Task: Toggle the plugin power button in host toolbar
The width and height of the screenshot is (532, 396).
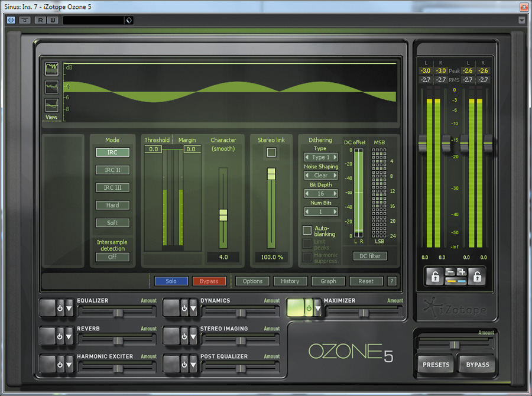Action: [x=11, y=20]
